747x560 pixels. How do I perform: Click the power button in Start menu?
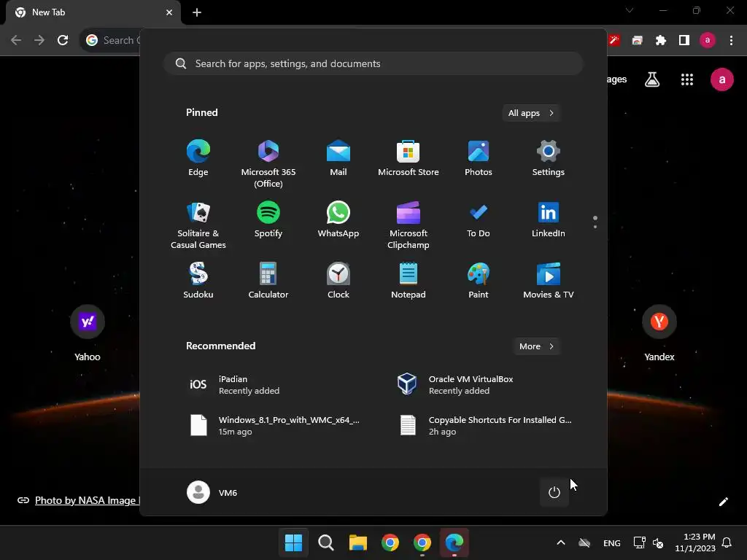[x=554, y=492]
